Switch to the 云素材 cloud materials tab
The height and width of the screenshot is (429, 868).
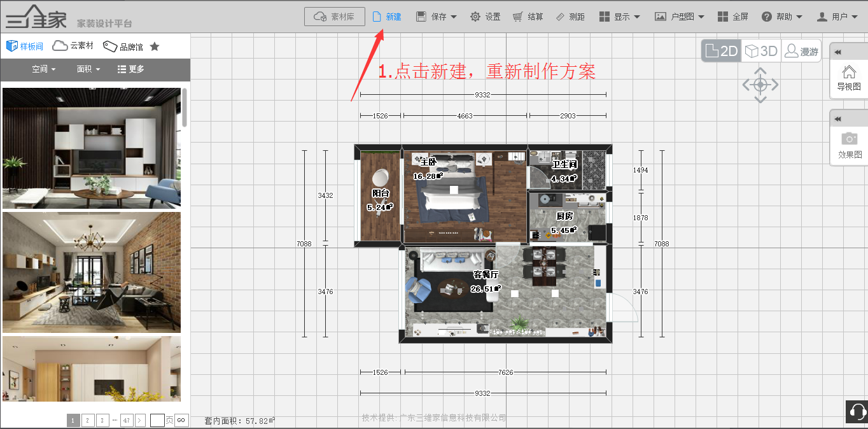(x=73, y=46)
